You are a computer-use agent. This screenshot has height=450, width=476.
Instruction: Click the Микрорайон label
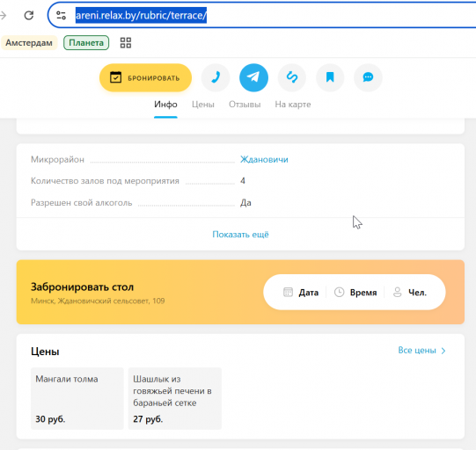coord(57,159)
